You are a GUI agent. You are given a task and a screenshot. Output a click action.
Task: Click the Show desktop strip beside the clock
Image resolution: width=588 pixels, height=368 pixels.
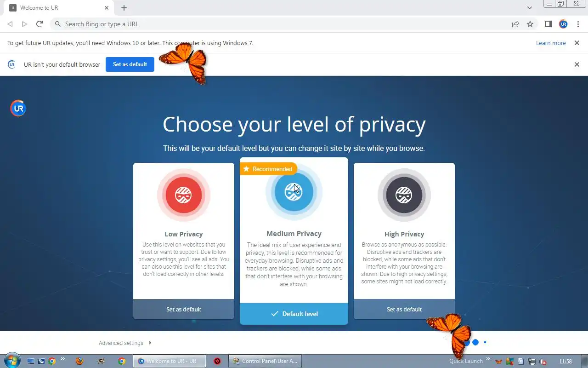point(584,361)
